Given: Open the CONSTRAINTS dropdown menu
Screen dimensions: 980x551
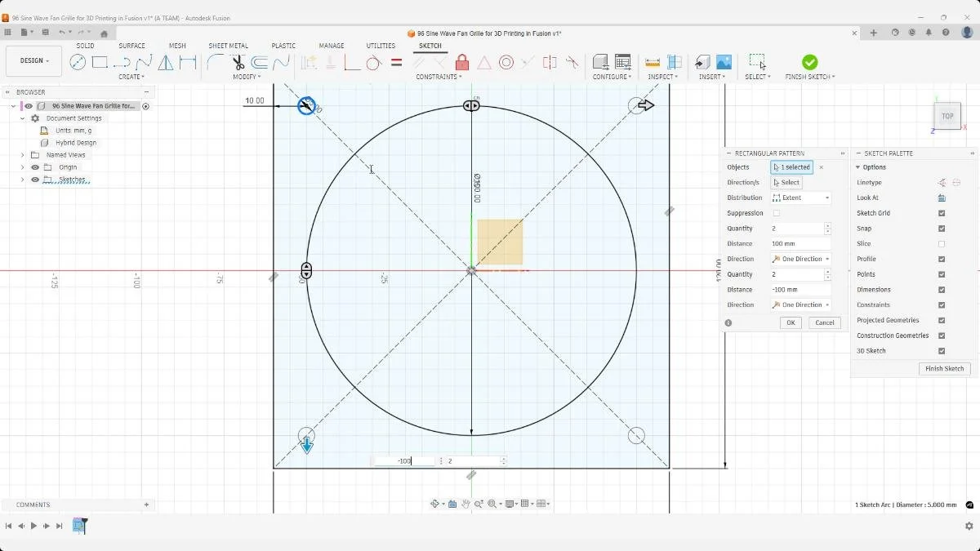Looking at the screenshot, I should tap(439, 77).
